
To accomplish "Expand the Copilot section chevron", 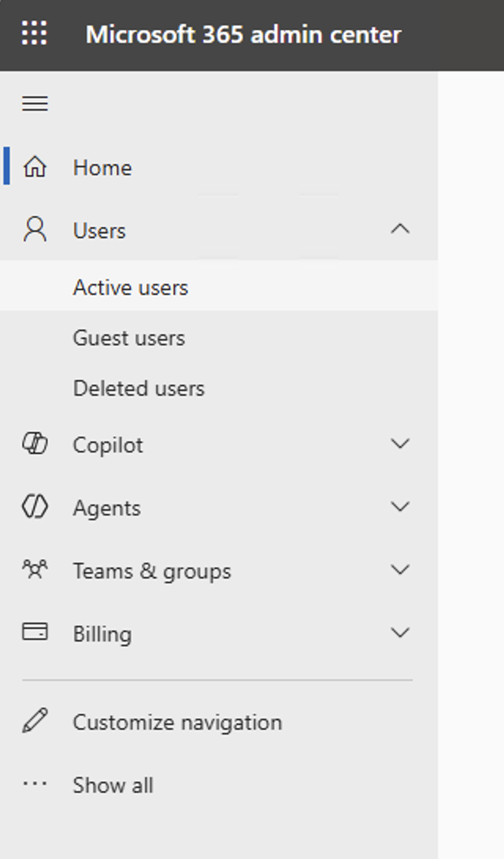I will click(400, 443).
